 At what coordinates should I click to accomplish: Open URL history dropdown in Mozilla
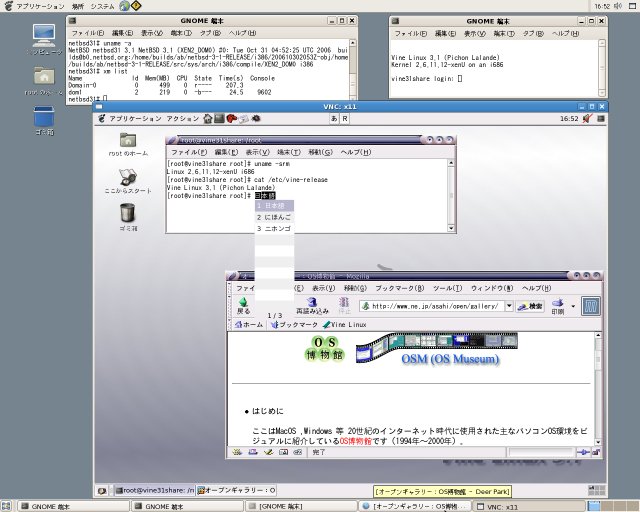509,306
